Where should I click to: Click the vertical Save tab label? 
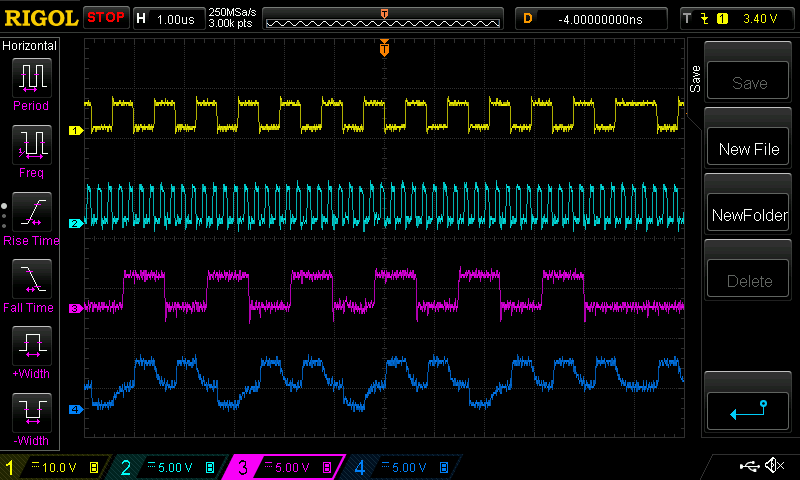[695, 79]
